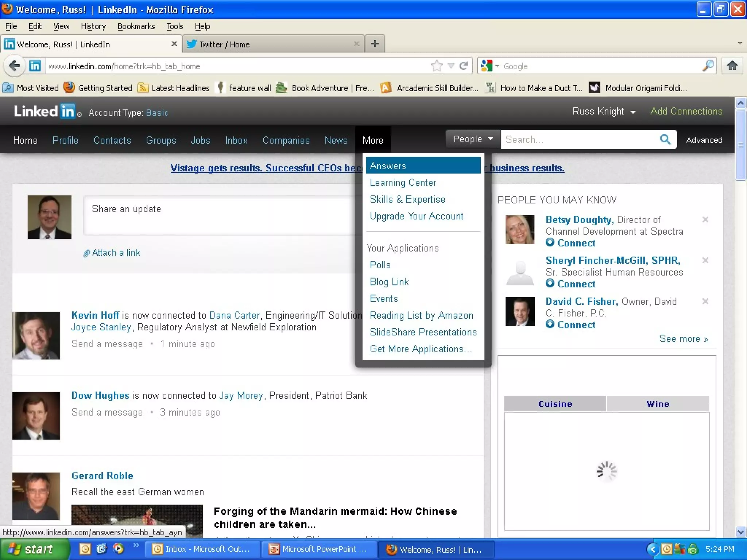747x560 pixels.
Task: Click the bookmark star icon in URL bar
Action: [436, 66]
